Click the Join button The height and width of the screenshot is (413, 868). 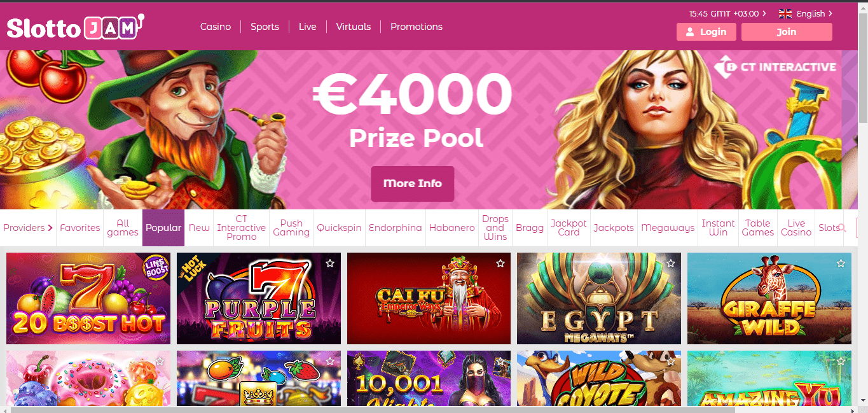click(787, 32)
